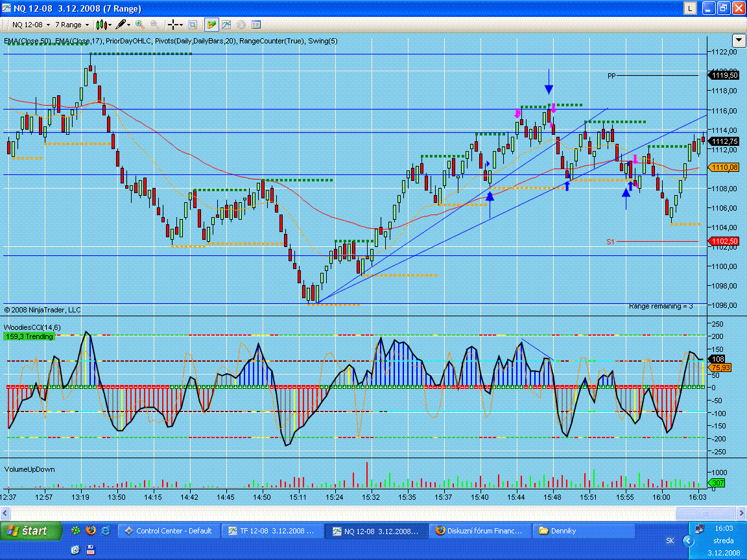This screenshot has height=560, width=747.
Task: Click the zoom in magnifier
Action: point(140,25)
